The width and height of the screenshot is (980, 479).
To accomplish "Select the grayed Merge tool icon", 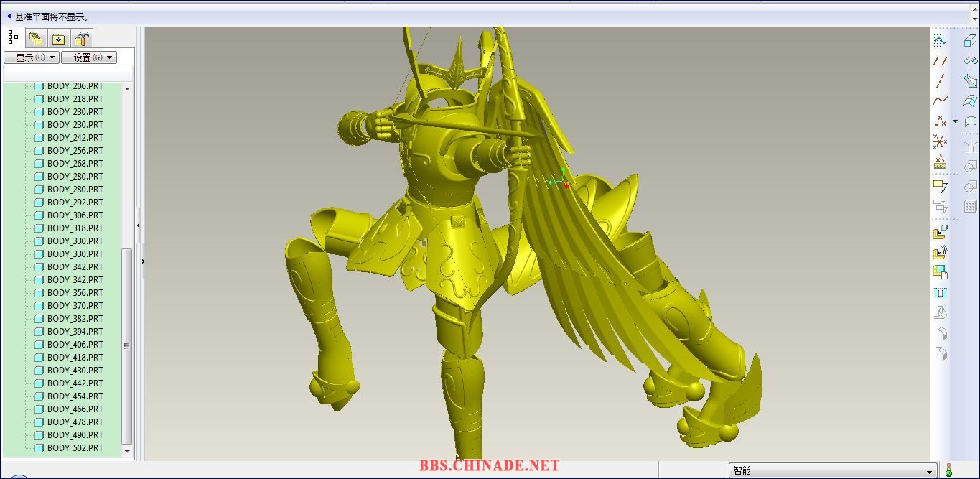I will 970,167.
